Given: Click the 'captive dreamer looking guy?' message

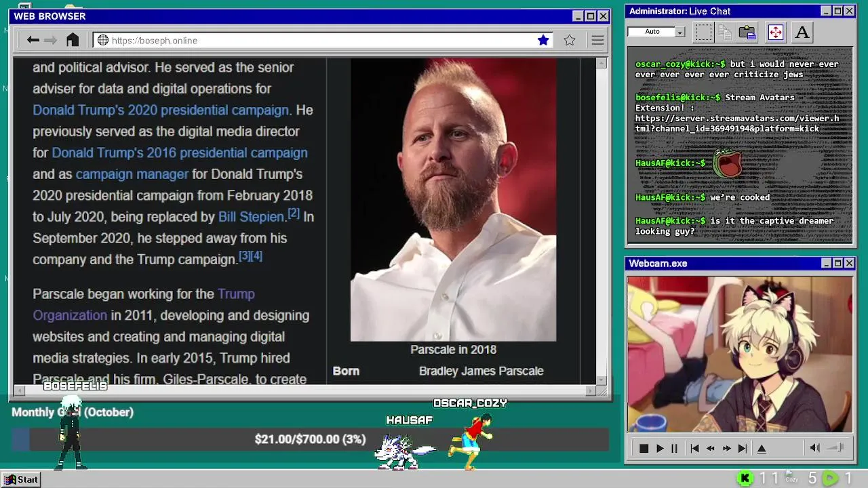Looking at the screenshot, I should (x=734, y=226).
